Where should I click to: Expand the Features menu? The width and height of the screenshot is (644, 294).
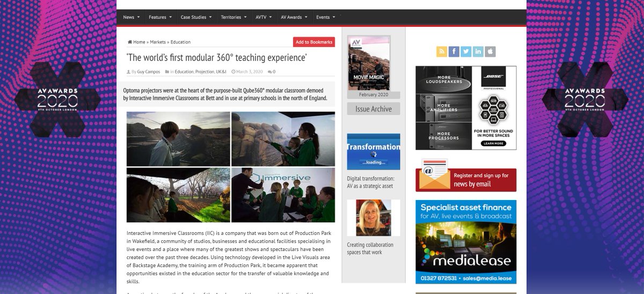[x=160, y=17]
